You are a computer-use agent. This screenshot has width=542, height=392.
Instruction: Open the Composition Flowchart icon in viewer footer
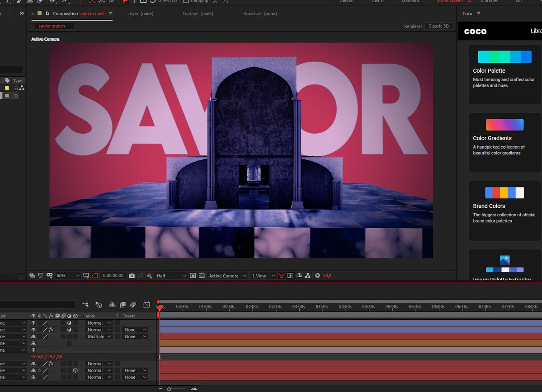308,275
